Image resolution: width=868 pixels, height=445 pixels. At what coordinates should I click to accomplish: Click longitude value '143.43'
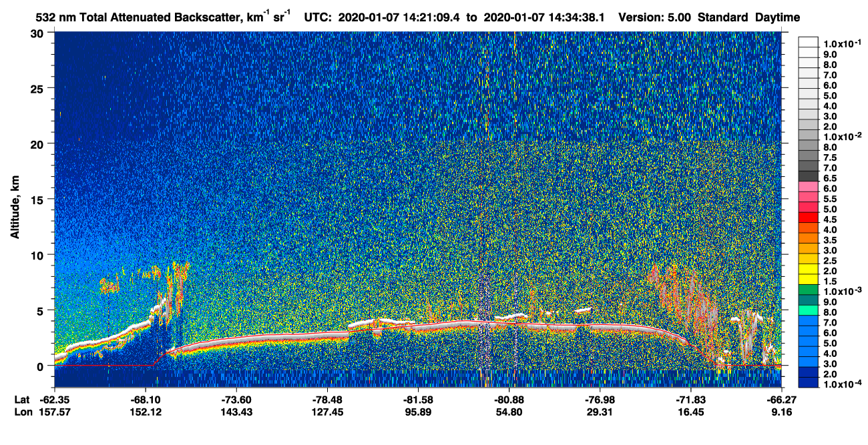coord(236,412)
